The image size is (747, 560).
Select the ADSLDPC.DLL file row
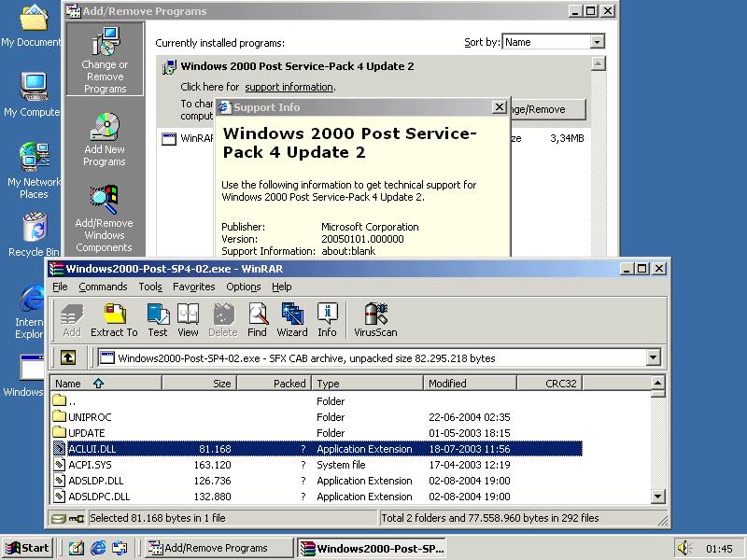[x=317, y=497]
